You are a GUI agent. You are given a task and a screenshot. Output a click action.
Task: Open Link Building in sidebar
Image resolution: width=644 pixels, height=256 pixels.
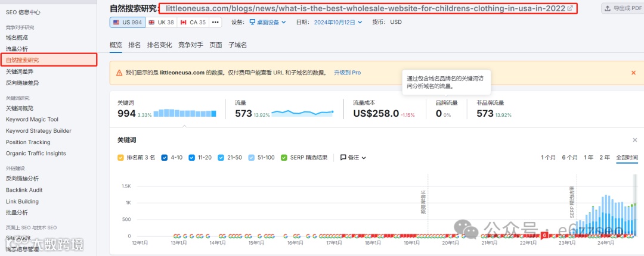22,201
